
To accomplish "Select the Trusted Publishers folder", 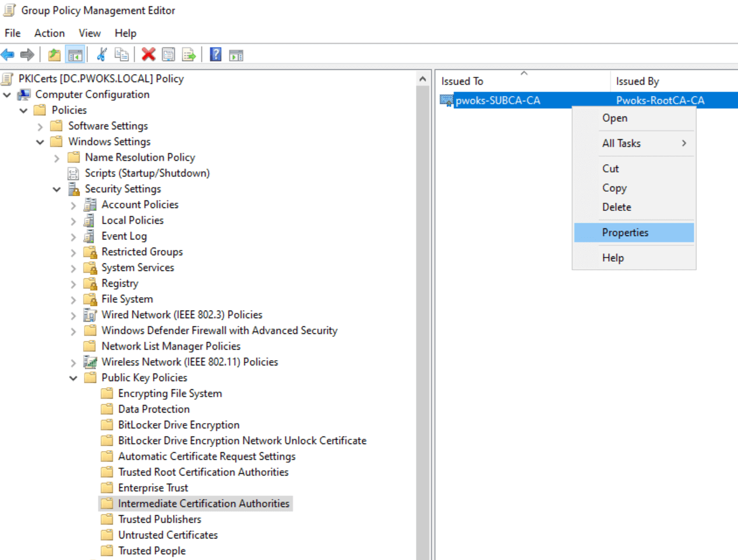I will click(x=160, y=519).
